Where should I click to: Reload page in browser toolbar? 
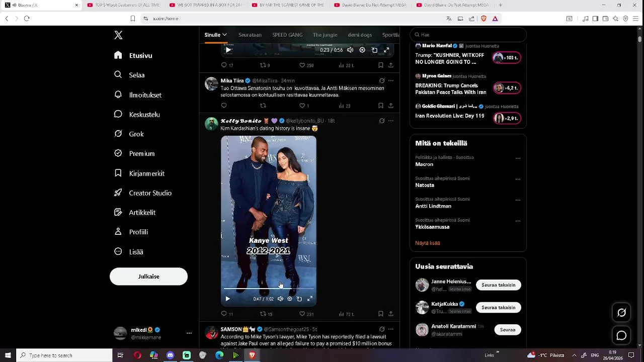27,19
